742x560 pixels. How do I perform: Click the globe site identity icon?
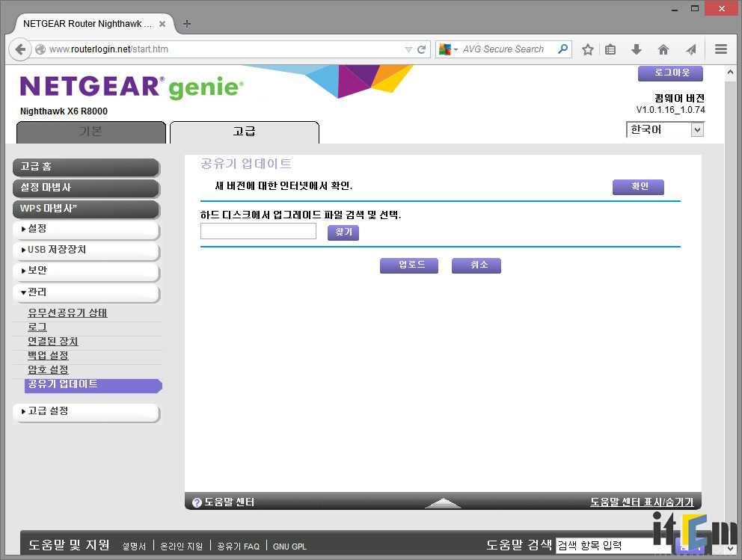point(40,49)
